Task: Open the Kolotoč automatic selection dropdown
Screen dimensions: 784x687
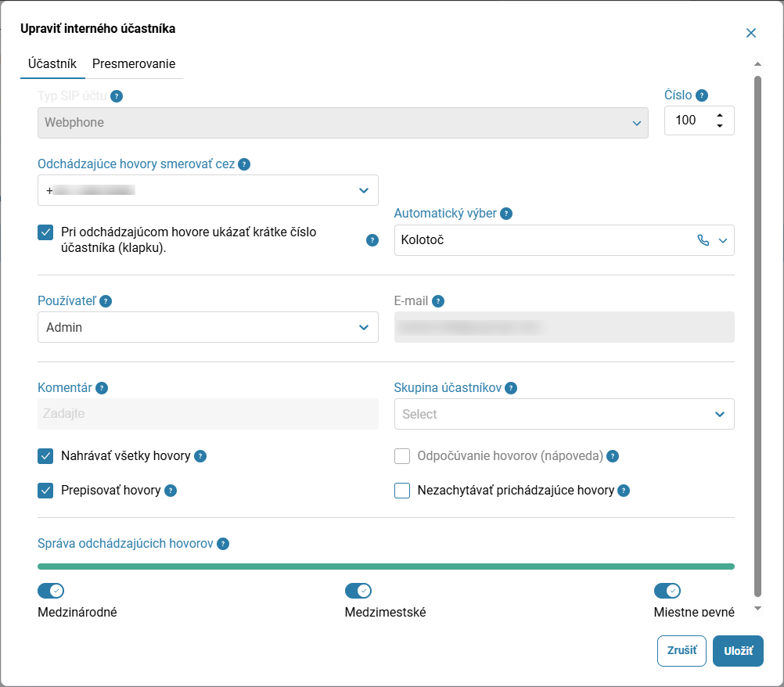Action: [x=564, y=240]
